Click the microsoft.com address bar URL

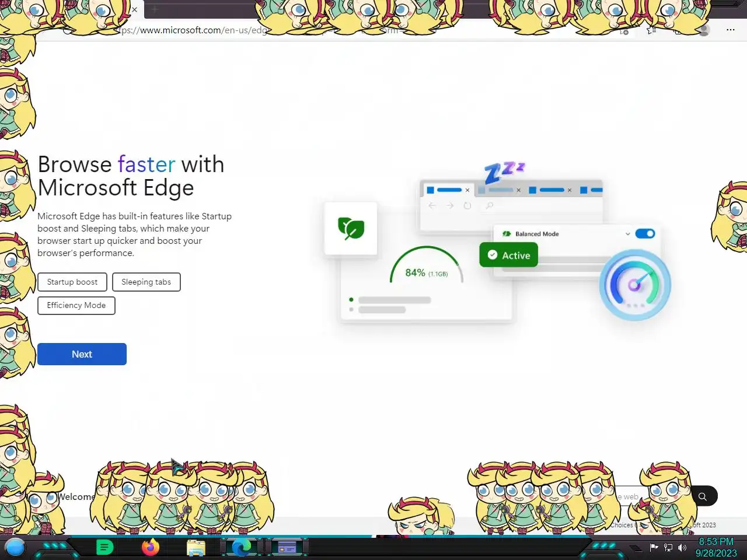click(193, 30)
